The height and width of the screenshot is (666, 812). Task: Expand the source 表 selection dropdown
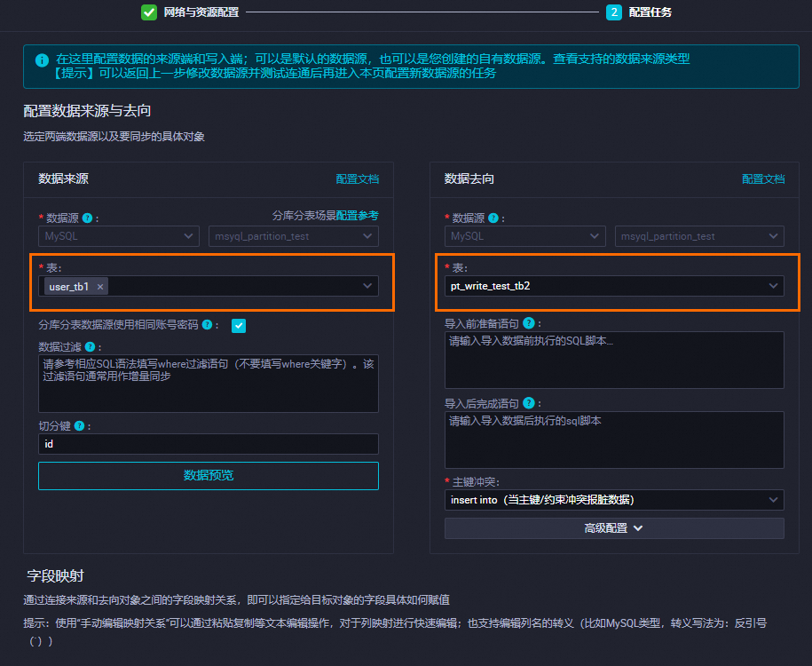coord(209,286)
